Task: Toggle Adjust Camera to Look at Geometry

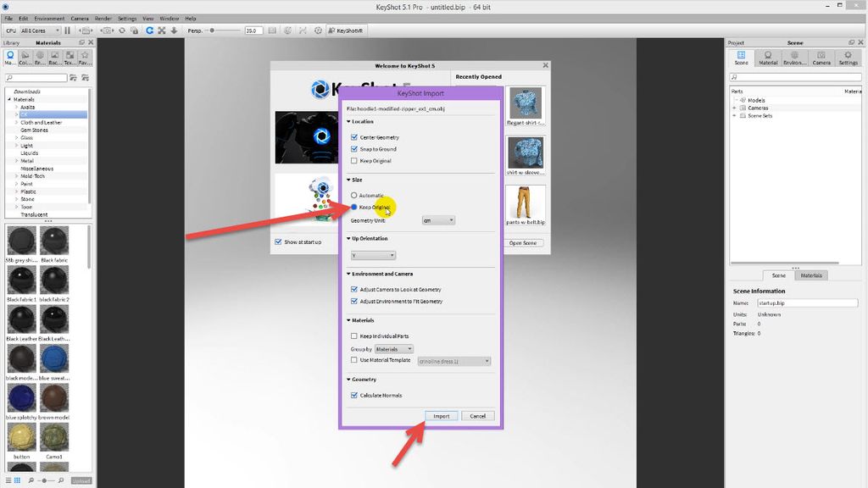Action: pyautogui.click(x=354, y=289)
